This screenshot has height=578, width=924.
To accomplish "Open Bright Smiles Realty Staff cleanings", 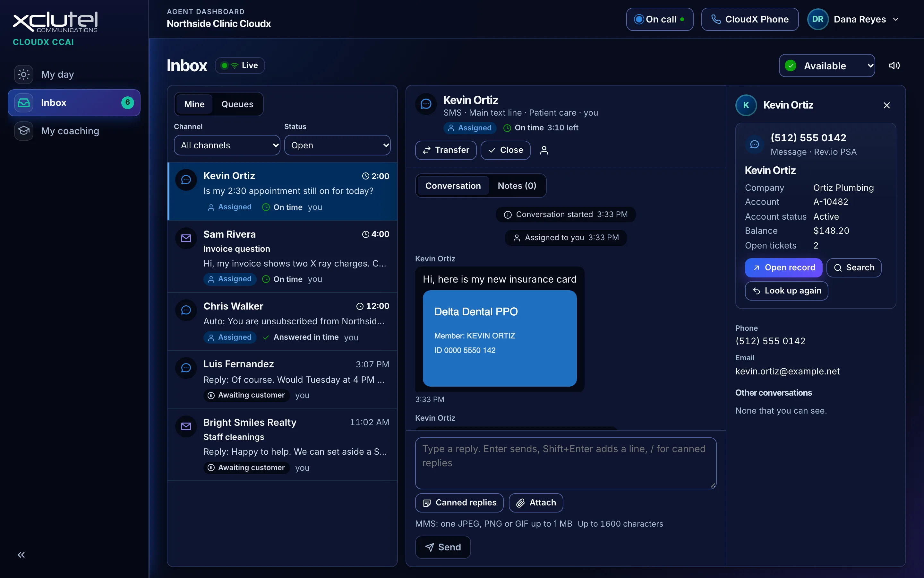I will pos(283,445).
